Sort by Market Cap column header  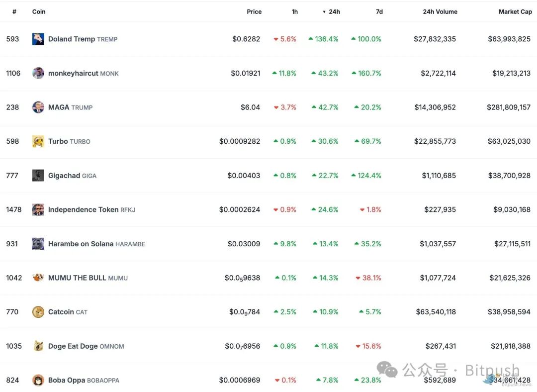tap(515, 11)
